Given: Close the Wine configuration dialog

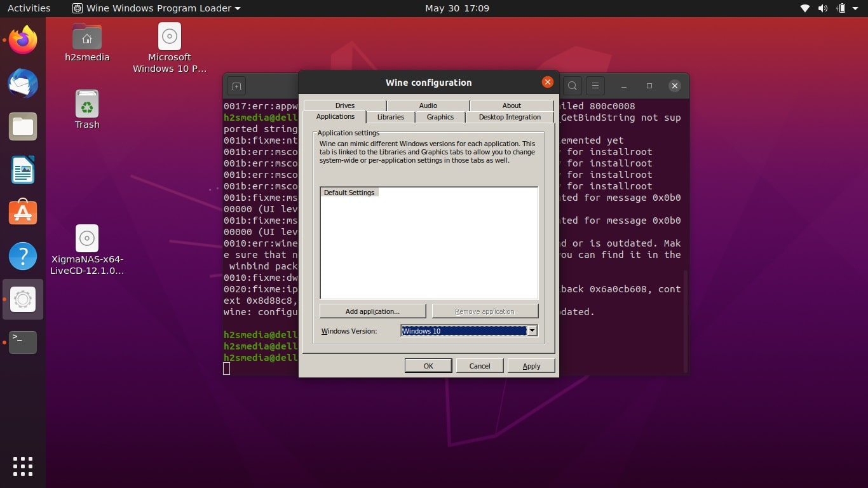Looking at the screenshot, I should [547, 82].
